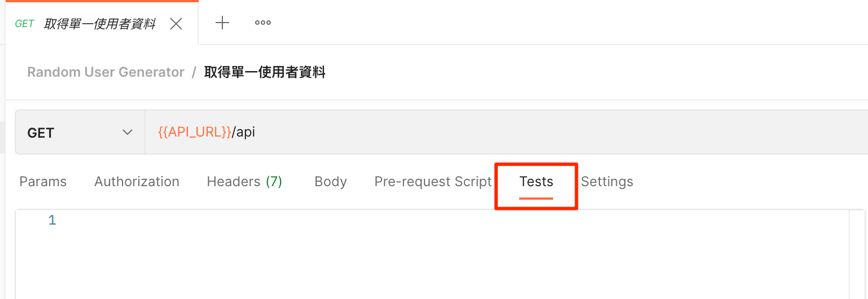Open a new tab with the plus icon

pos(223,23)
